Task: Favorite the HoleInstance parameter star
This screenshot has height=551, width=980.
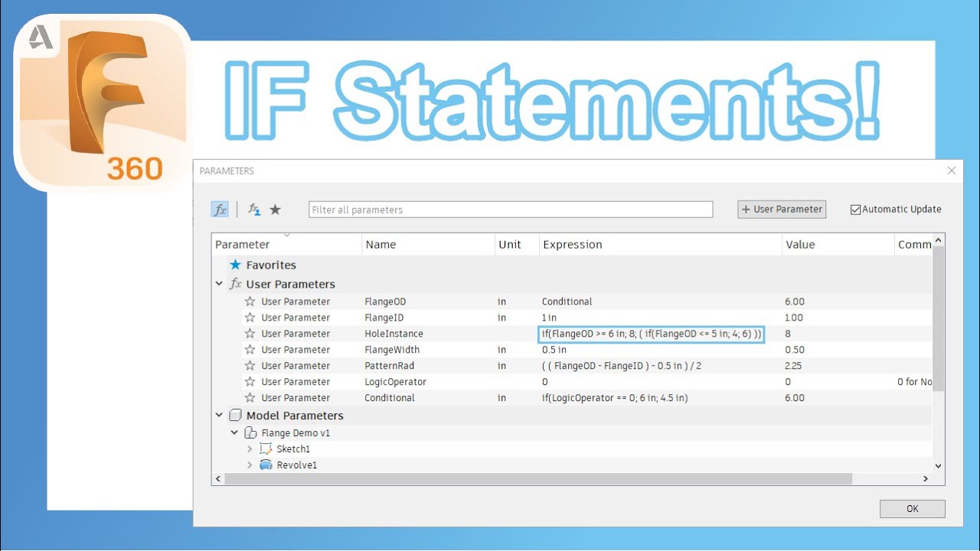Action: [250, 334]
